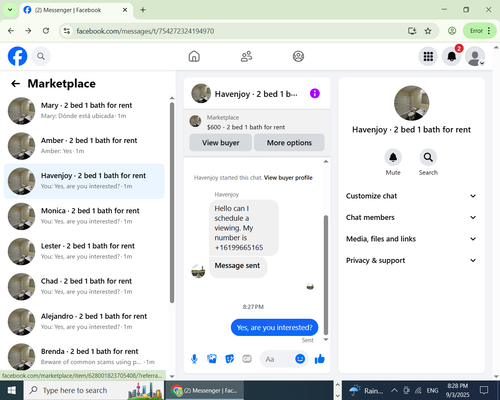The width and height of the screenshot is (500, 400).
Task: Bookmark this page with the star icon
Action: pos(428,31)
